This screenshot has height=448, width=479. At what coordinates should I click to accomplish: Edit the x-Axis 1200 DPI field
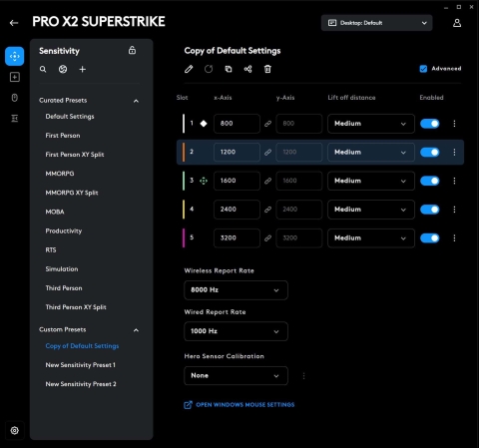pyautogui.click(x=237, y=153)
